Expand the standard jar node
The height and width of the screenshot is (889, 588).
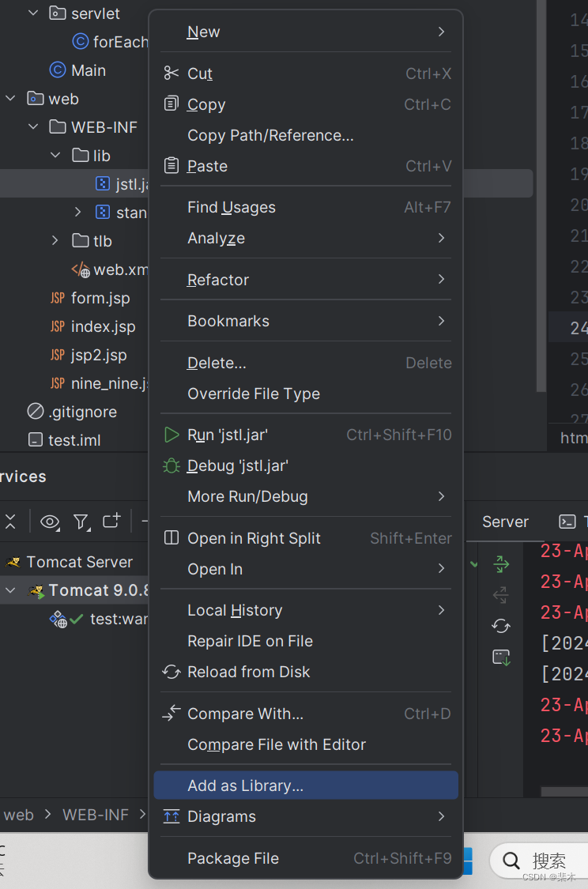[x=78, y=212]
